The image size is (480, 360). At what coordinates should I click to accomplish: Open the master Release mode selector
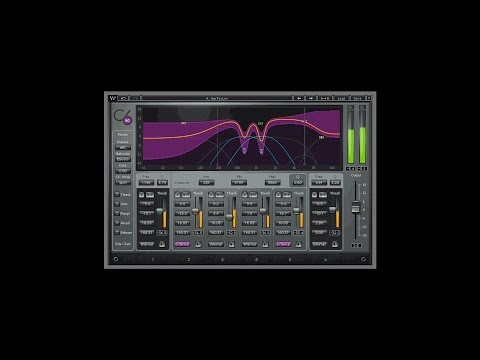pos(123,148)
